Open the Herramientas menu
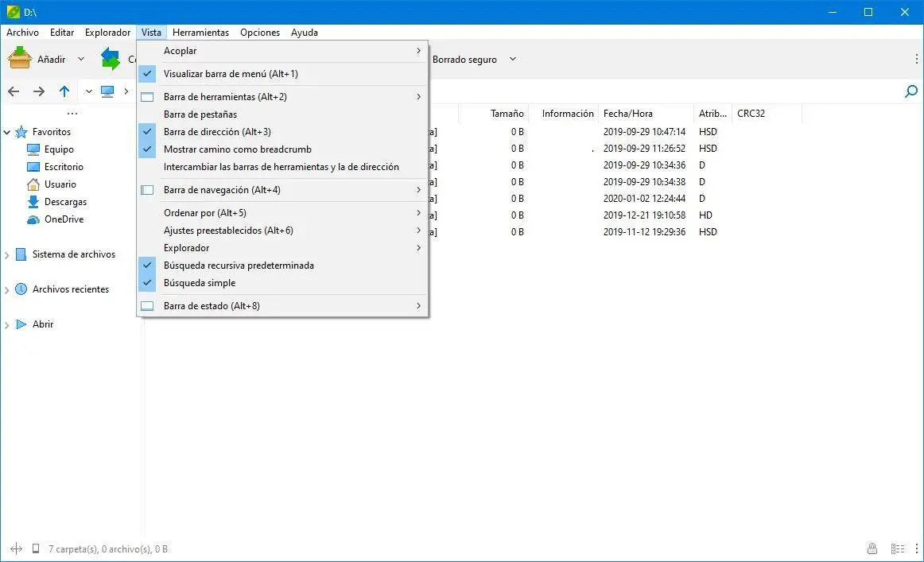The width and height of the screenshot is (924, 562). pos(201,33)
